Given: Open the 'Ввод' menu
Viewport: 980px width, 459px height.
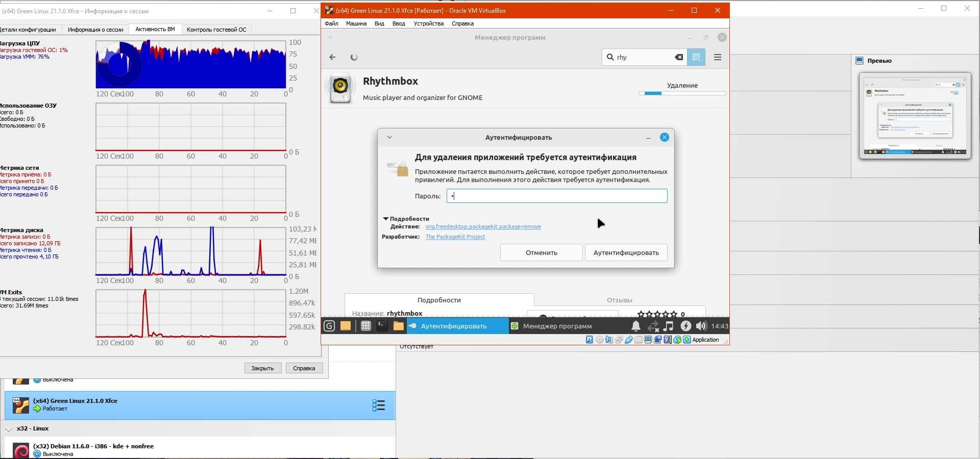Looking at the screenshot, I should pyautogui.click(x=399, y=23).
